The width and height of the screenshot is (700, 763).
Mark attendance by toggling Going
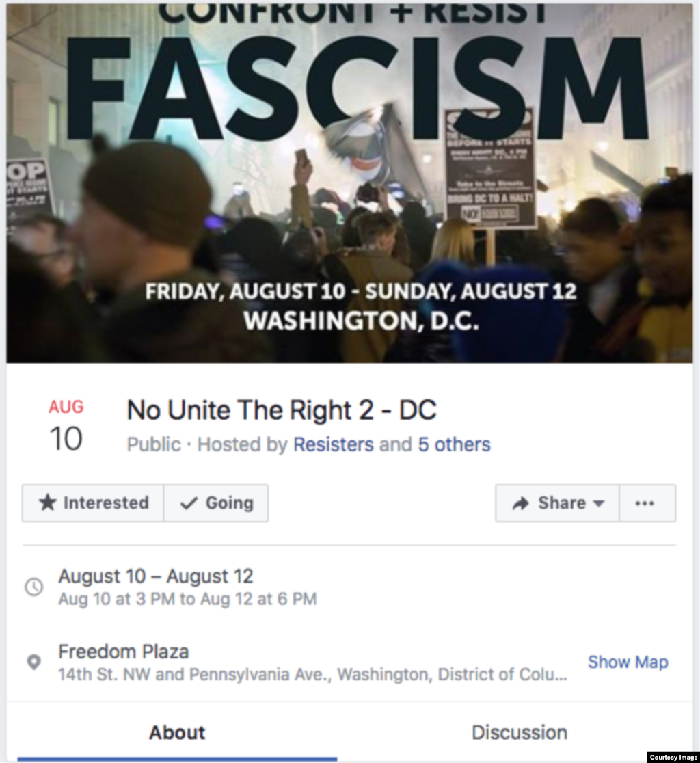pos(215,503)
